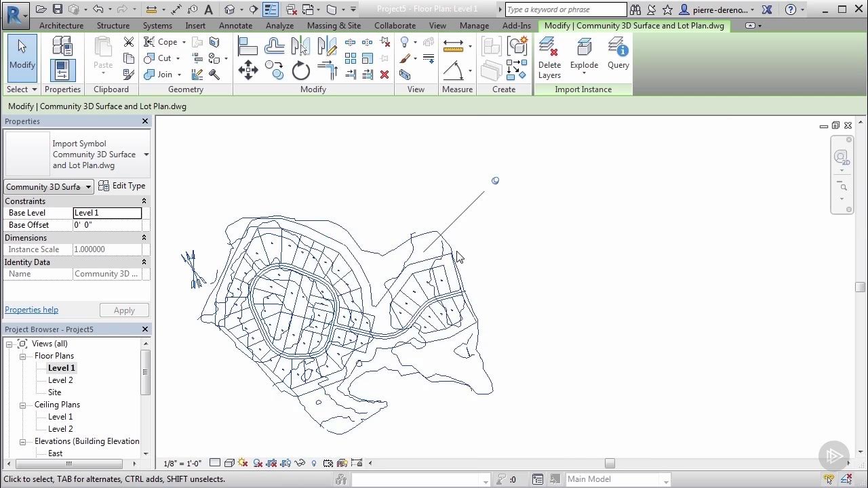Open the Community 3D Surface instance dropdown

[49, 186]
